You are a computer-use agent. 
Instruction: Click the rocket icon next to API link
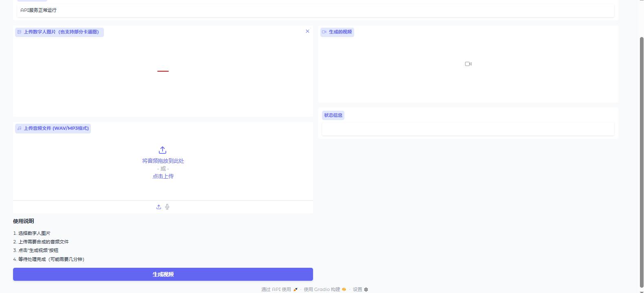point(296,289)
